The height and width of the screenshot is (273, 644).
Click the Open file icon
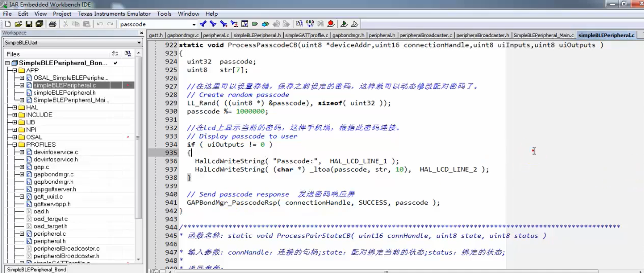tap(18, 24)
